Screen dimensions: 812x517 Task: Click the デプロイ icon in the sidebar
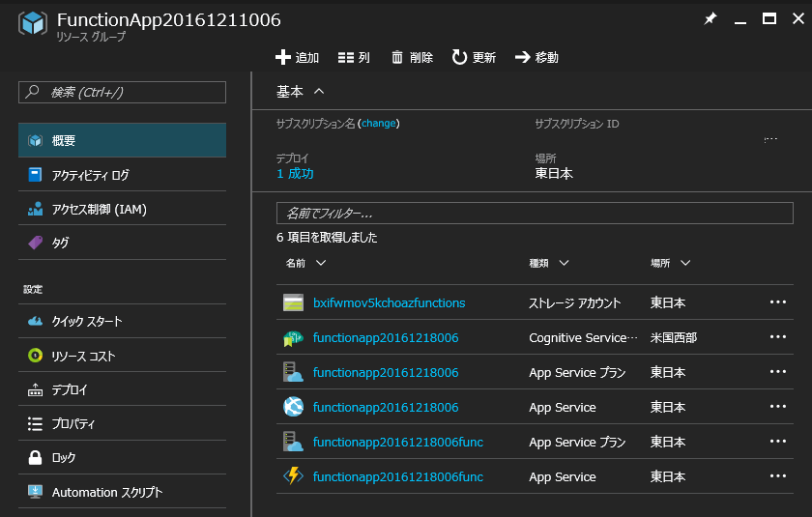pyautogui.click(x=35, y=389)
